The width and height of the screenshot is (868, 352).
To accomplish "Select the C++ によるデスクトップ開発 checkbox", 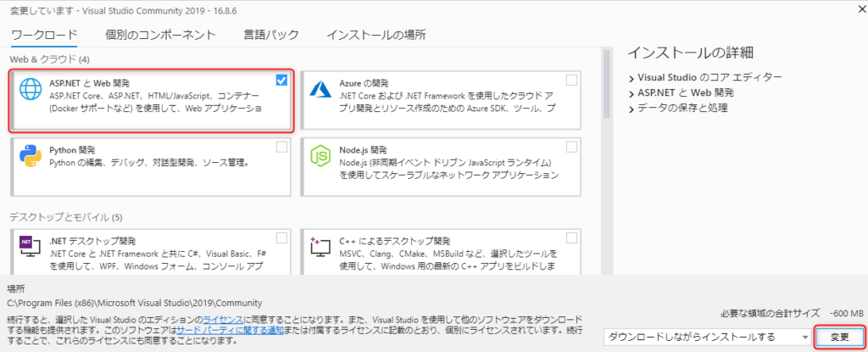I will (572, 237).
